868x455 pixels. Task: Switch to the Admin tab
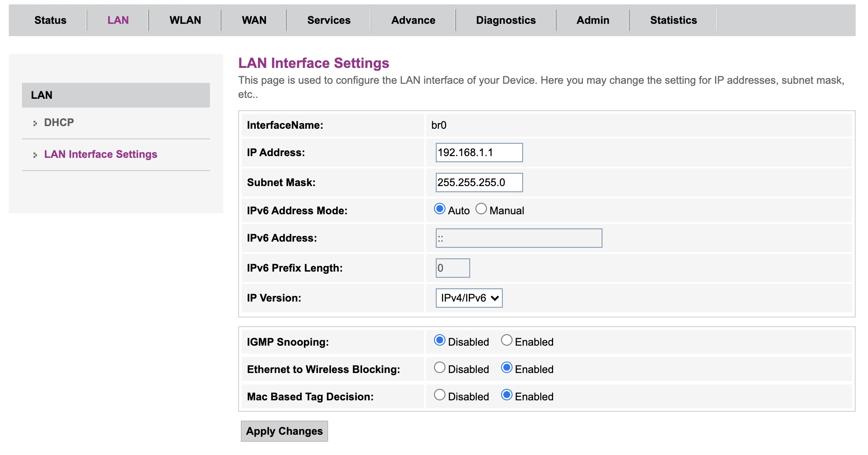coord(593,20)
